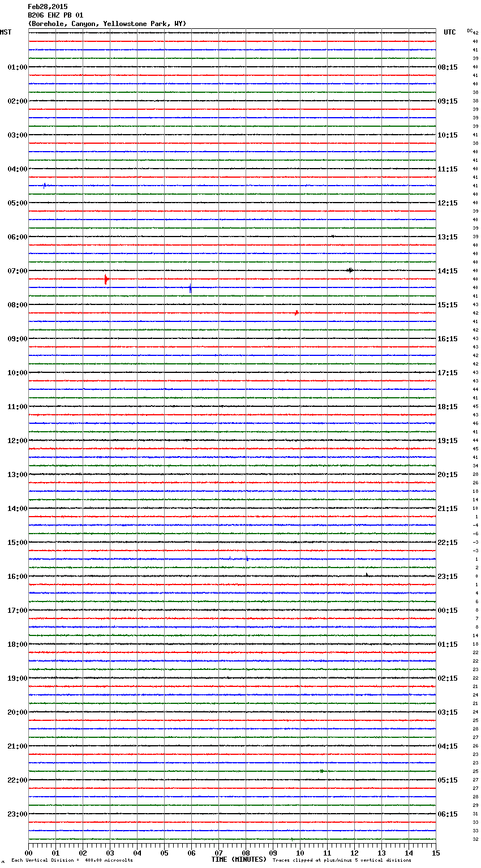
Task: Click the 14:15 UTC time label
Action: [448, 271]
